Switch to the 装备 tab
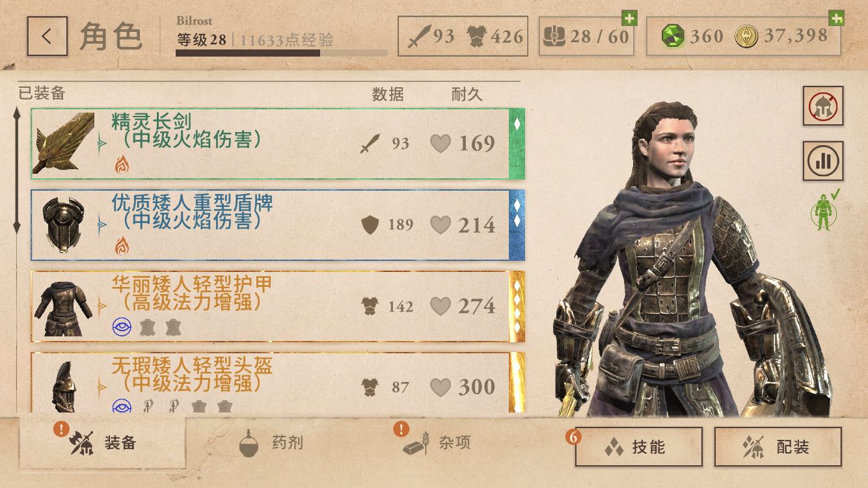Viewport: 868px width, 488px height. click(x=103, y=443)
